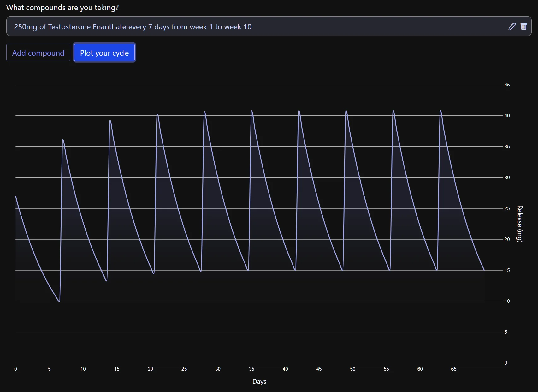Click the 'Days' x-axis title

(259, 381)
